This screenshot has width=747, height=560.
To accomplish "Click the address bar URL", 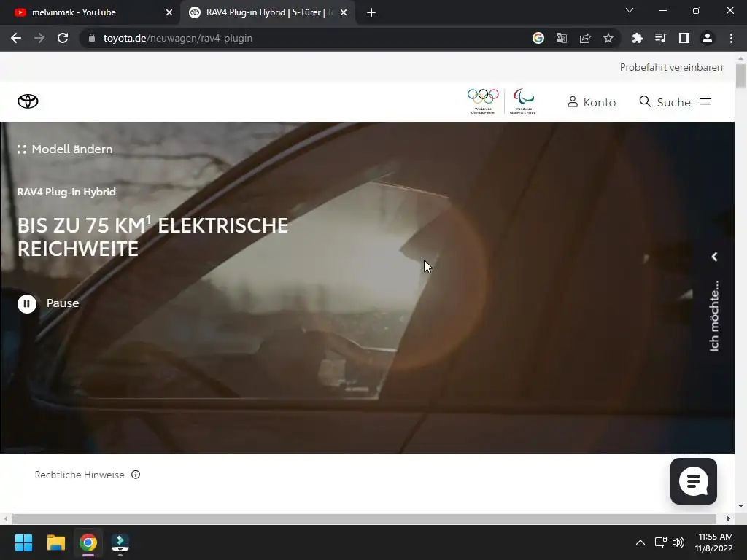I will point(178,38).
